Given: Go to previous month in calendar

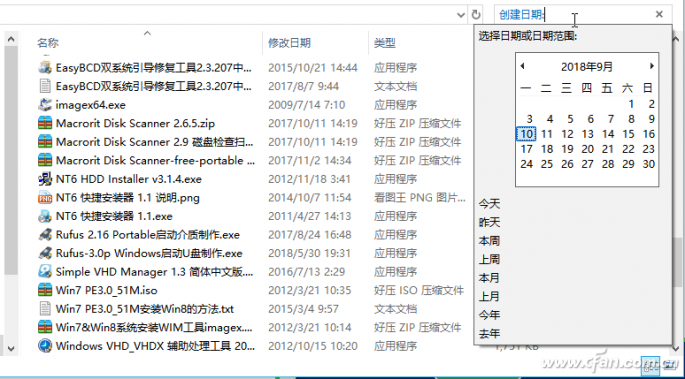Looking at the screenshot, I should 522,66.
